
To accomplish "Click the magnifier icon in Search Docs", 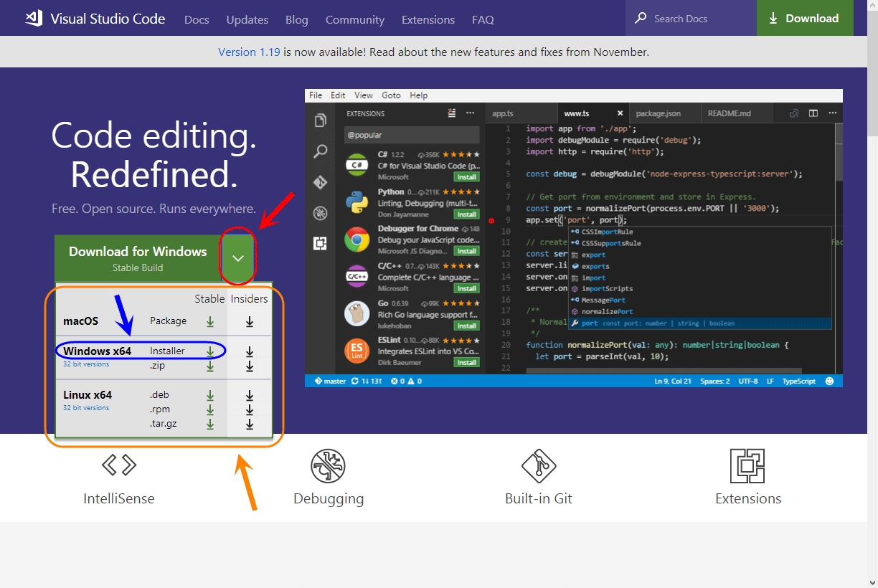I will 641,19.
